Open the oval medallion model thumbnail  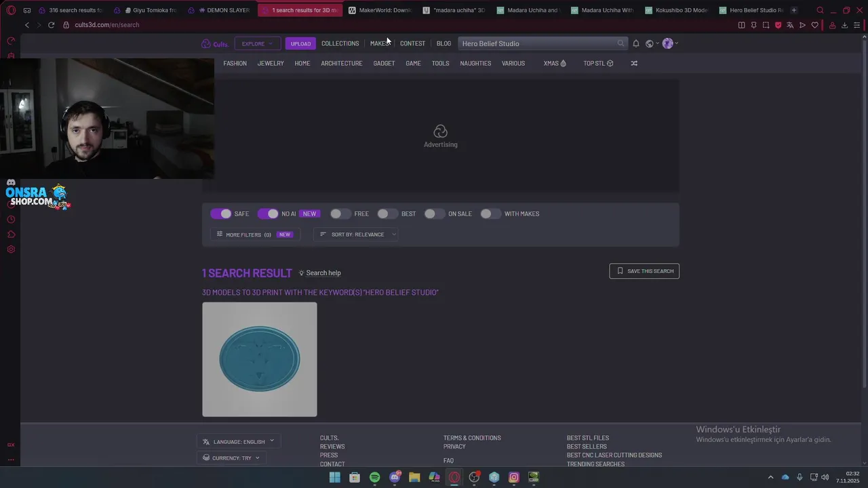point(259,359)
